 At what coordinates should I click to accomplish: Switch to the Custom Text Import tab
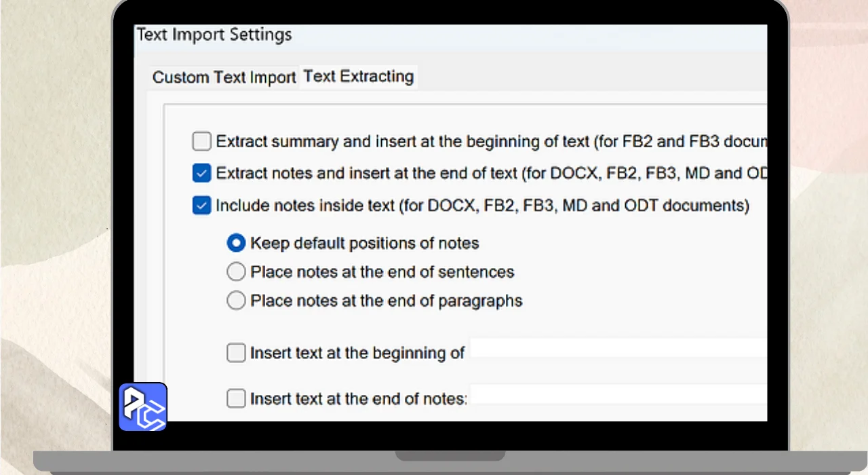224,77
